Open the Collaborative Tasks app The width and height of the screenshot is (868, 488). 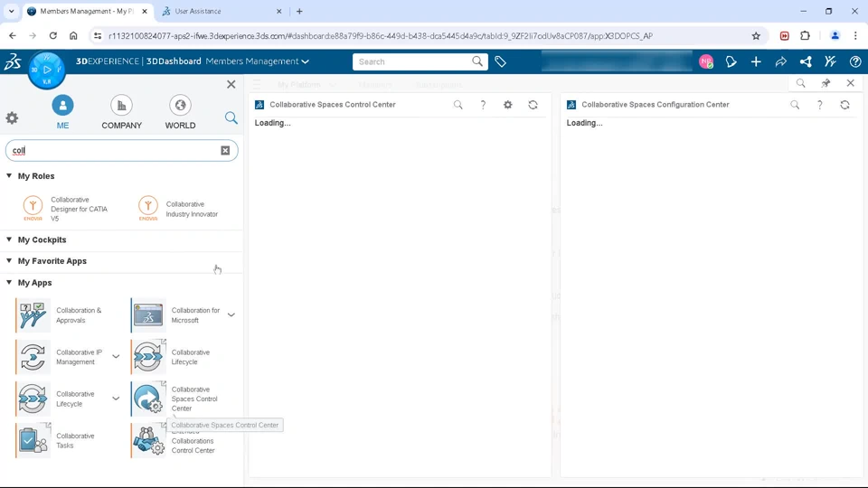click(x=33, y=440)
